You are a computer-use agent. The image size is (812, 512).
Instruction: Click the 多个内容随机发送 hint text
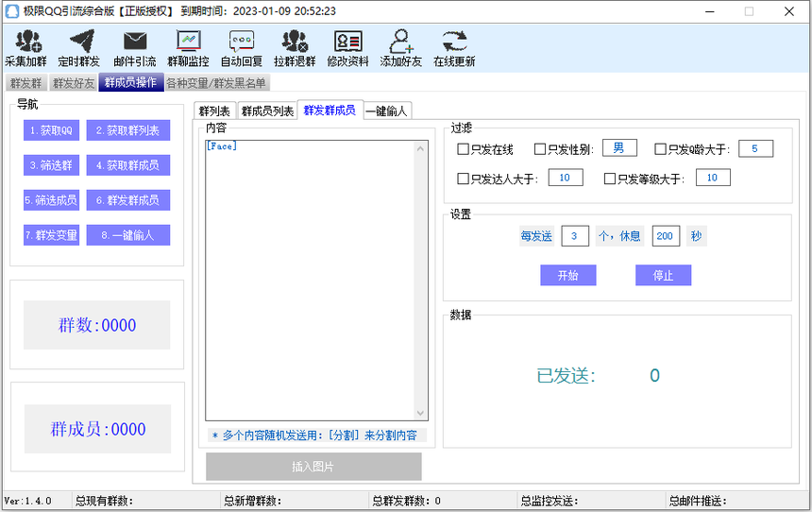[317, 435]
